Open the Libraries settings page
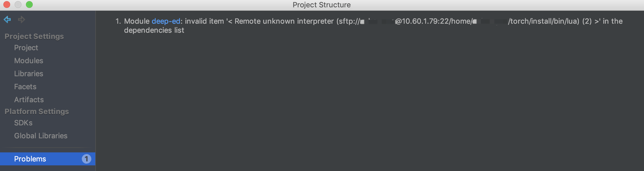This screenshot has width=644, height=171. click(x=28, y=74)
